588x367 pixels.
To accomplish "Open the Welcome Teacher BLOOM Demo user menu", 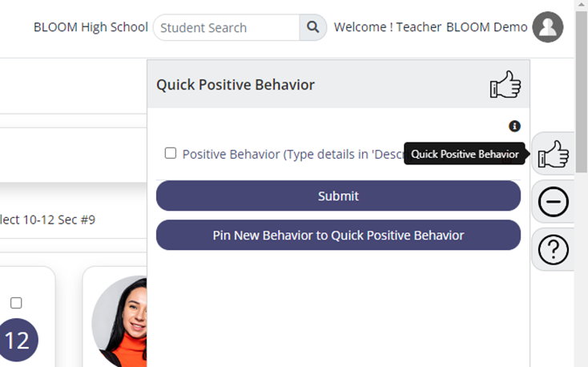I will [x=430, y=27].
